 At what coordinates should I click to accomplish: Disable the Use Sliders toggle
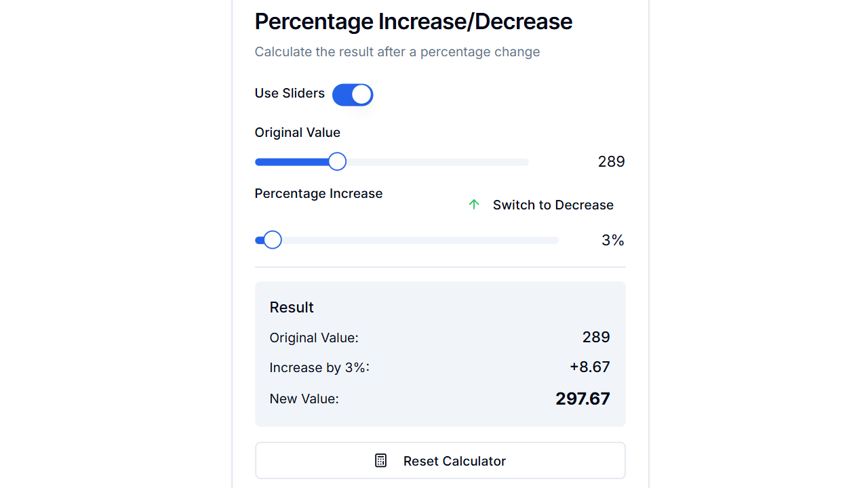click(353, 94)
